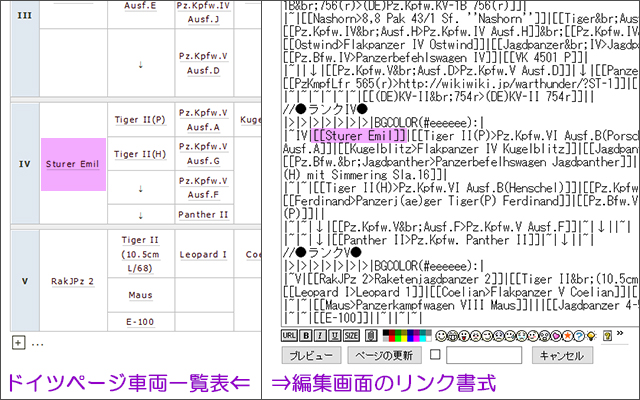Click the ページの更新 update button
The height and width of the screenshot is (400, 640).
pos(384,355)
